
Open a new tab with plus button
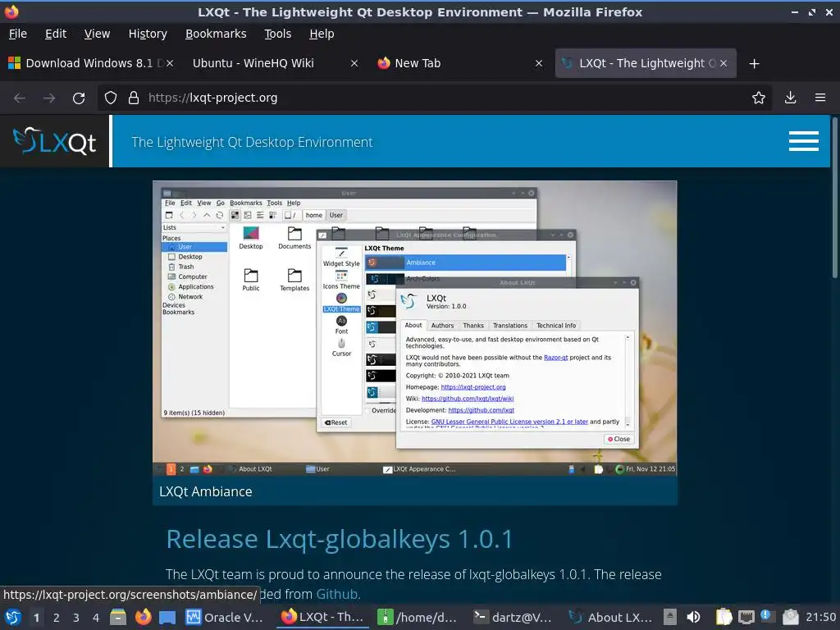755,64
